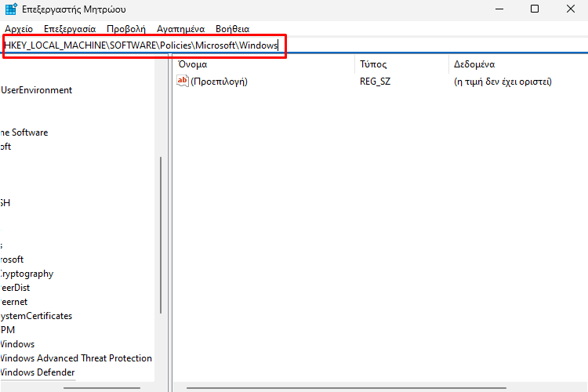Screen dimensions: 588x392
Task: Click the registry path address bar
Action: pyautogui.click(x=294, y=45)
